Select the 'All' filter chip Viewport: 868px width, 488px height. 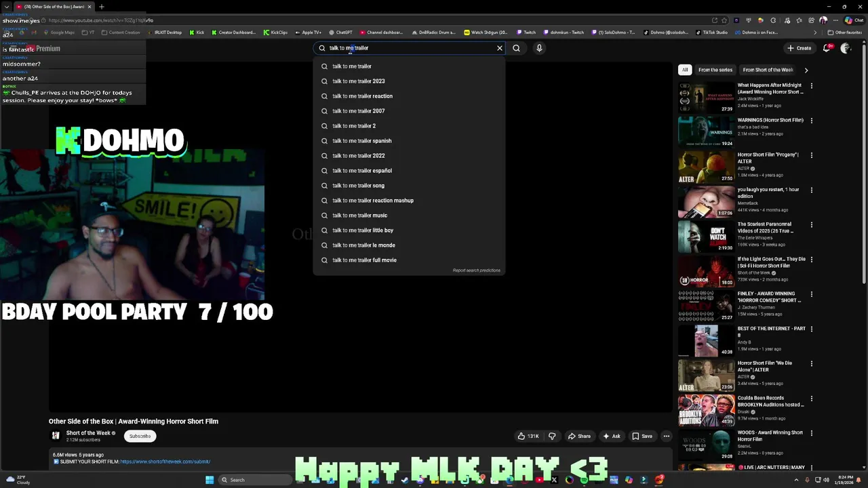point(685,70)
